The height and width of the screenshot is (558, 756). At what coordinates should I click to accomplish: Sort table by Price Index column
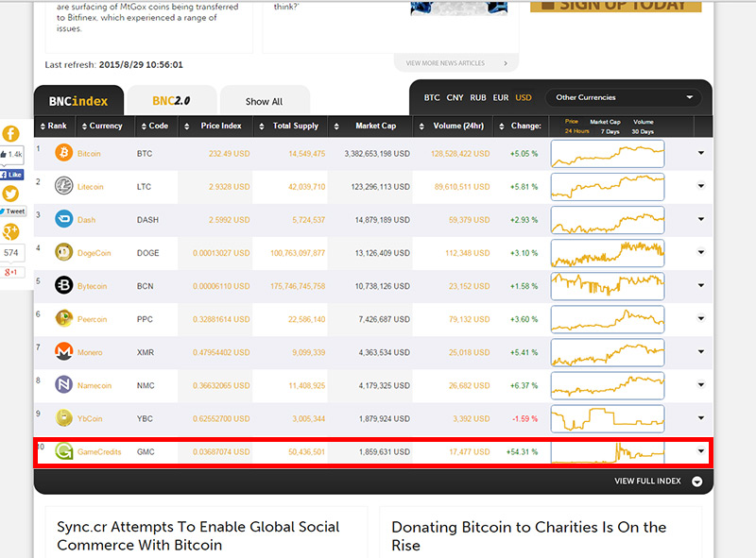(214, 126)
